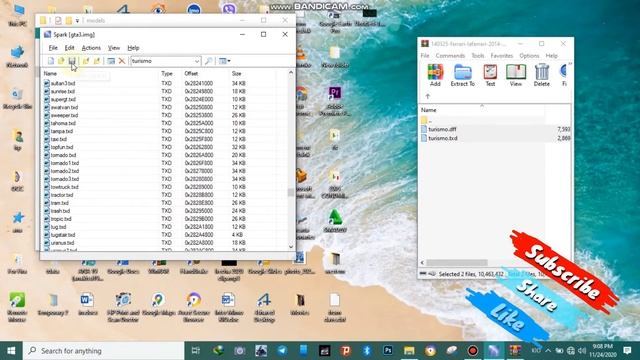Click the WinRAR horizontal scrollbar
The height and width of the screenshot is (360, 640).
pos(457,263)
